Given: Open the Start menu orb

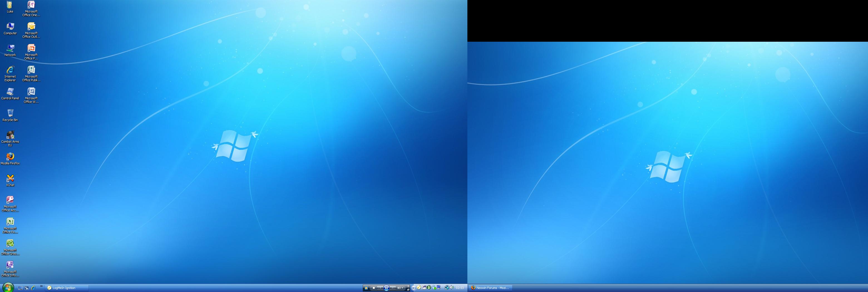Looking at the screenshot, I should 8,287.
